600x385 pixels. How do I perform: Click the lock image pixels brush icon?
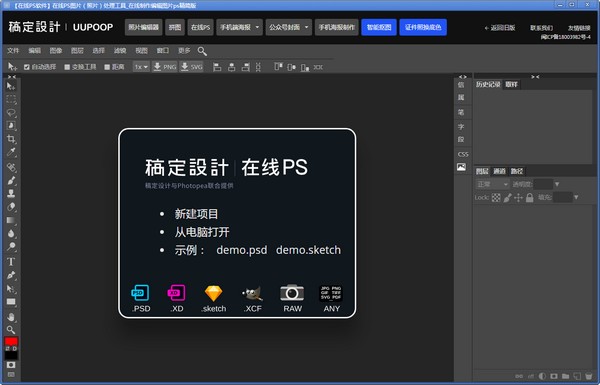click(507, 197)
